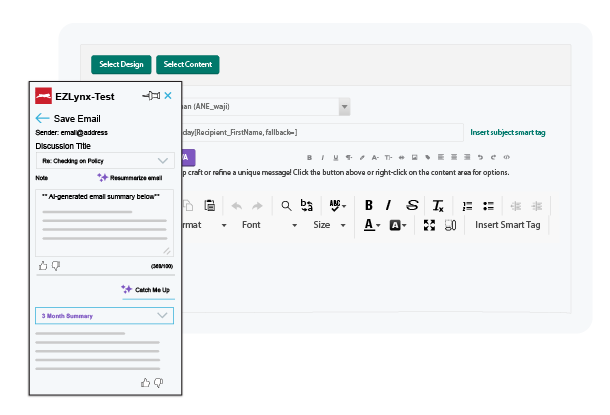Click the EZLynx red logo

point(43,96)
